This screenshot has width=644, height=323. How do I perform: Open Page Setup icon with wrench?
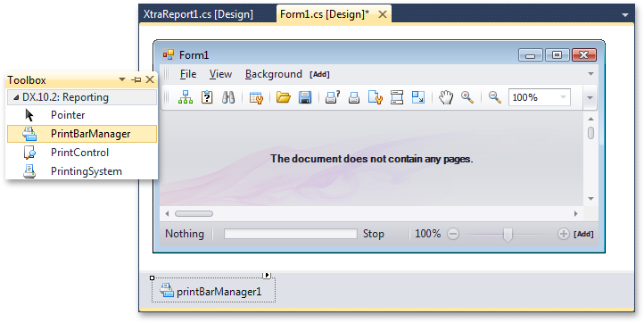click(376, 97)
